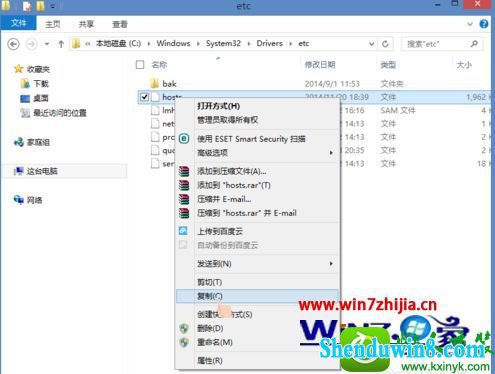Click the shield icon beside 重命名(M)

click(184, 342)
